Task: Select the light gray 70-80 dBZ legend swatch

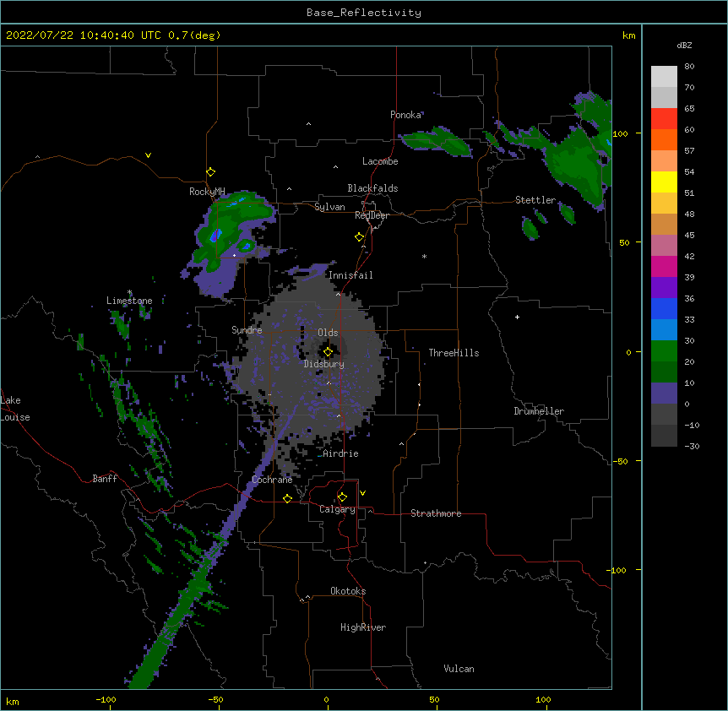Action: 664,77
